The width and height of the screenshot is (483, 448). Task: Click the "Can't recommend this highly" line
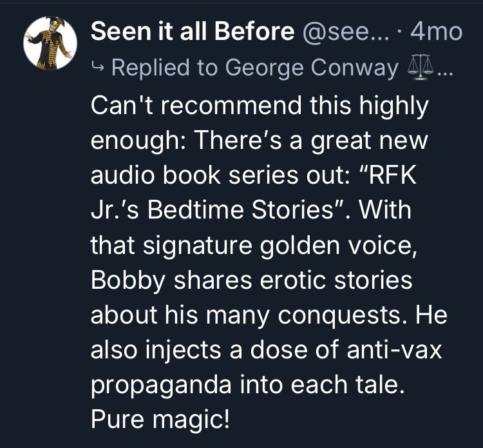(x=259, y=105)
